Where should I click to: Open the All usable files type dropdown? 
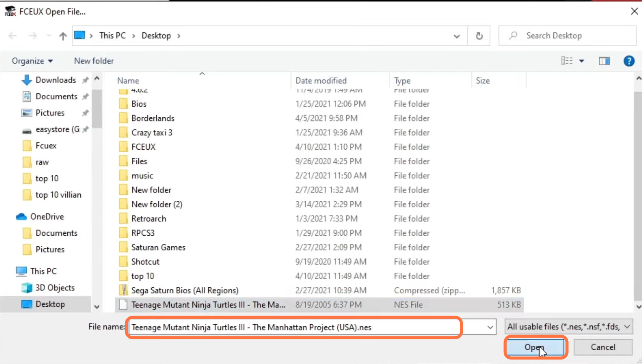569,327
